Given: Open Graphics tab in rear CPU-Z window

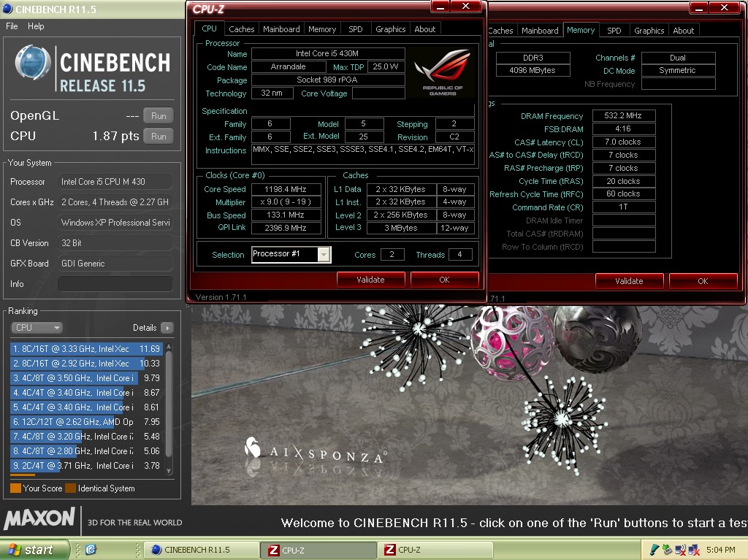Looking at the screenshot, I should [649, 31].
